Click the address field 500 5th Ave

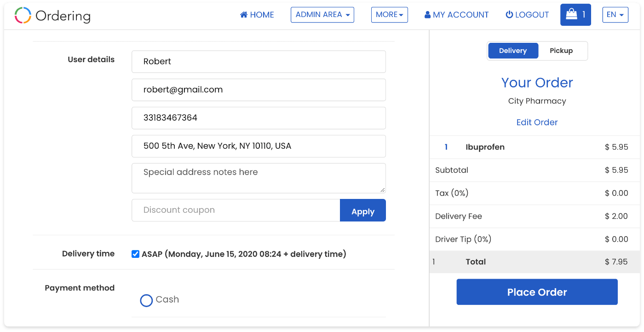tap(259, 146)
